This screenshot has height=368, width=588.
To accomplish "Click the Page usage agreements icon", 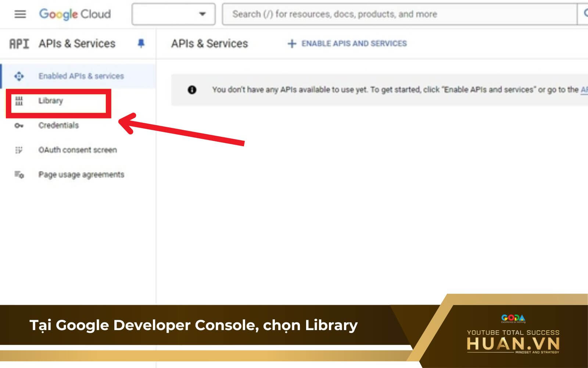I will coord(19,175).
